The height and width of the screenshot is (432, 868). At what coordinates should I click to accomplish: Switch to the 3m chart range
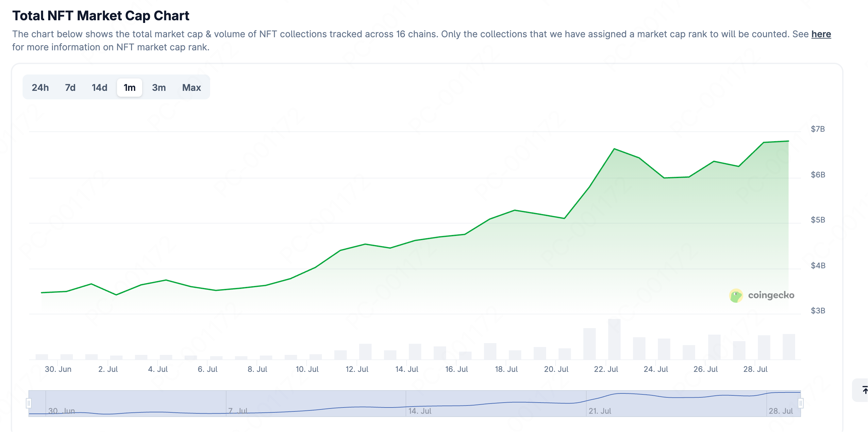point(159,88)
